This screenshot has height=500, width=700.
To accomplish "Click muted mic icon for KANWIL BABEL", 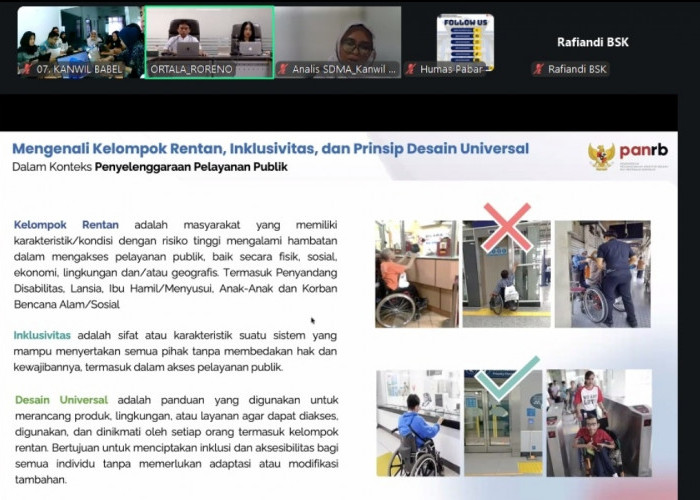I will point(28,69).
